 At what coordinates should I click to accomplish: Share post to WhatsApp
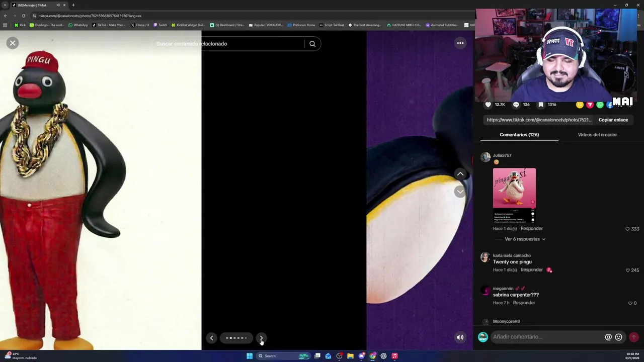(x=600, y=105)
